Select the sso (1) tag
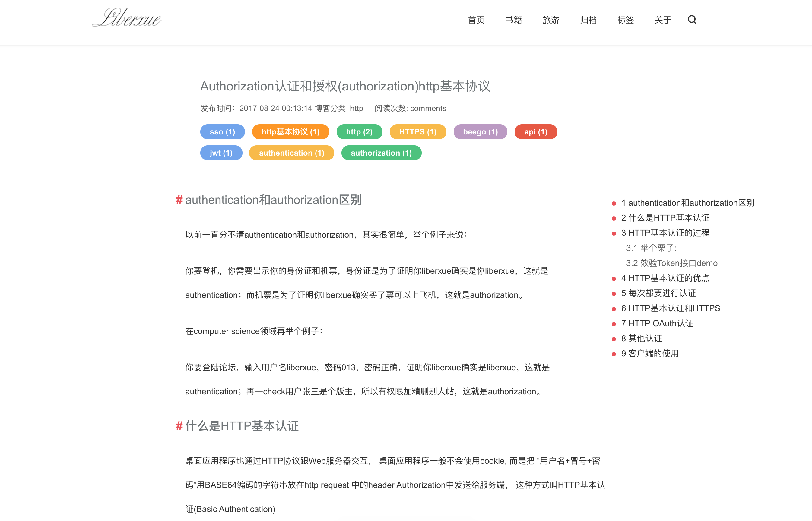The height and width of the screenshot is (521, 812). (x=222, y=132)
